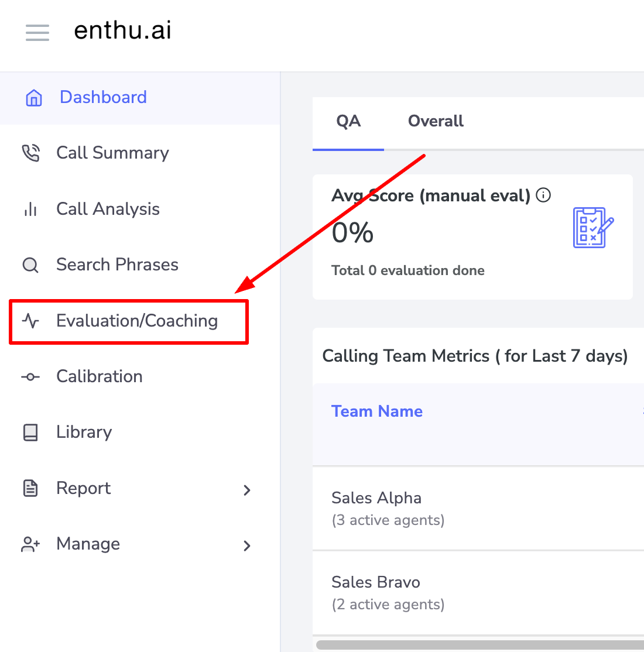Click the Avg Score info icon
644x652 pixels.
[543, 194]
